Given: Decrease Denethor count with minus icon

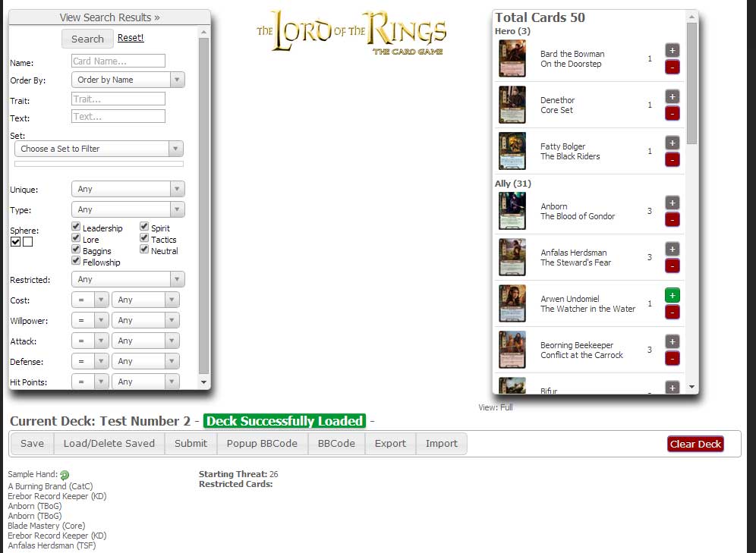Looking at the screenshot, I should tap(672, 113).
